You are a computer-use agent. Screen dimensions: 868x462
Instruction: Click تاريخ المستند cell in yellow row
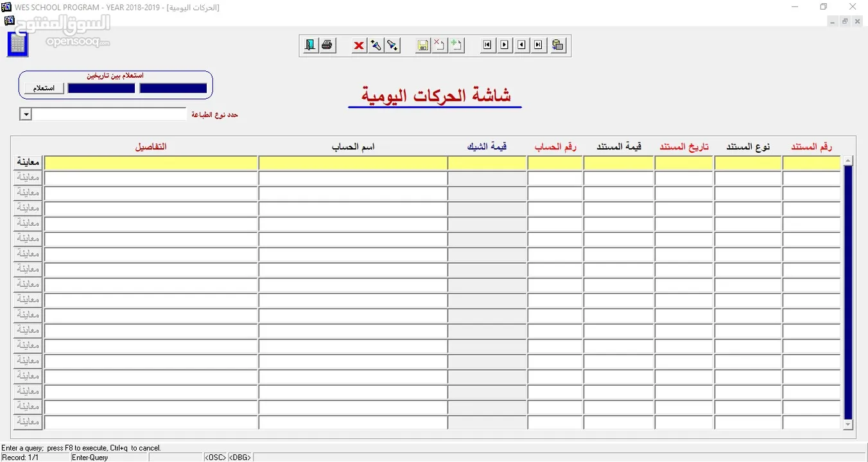point(684,163)
